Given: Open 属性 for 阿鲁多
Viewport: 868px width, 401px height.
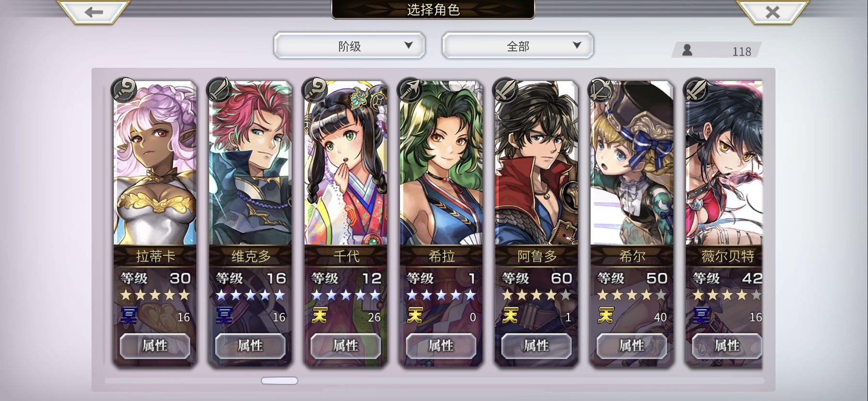Looking at the screenshot, I should coord(536,345).
